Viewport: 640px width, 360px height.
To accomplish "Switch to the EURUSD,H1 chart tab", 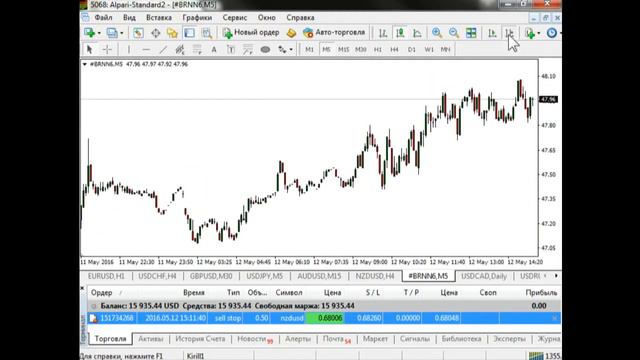I will pos(106,276).
